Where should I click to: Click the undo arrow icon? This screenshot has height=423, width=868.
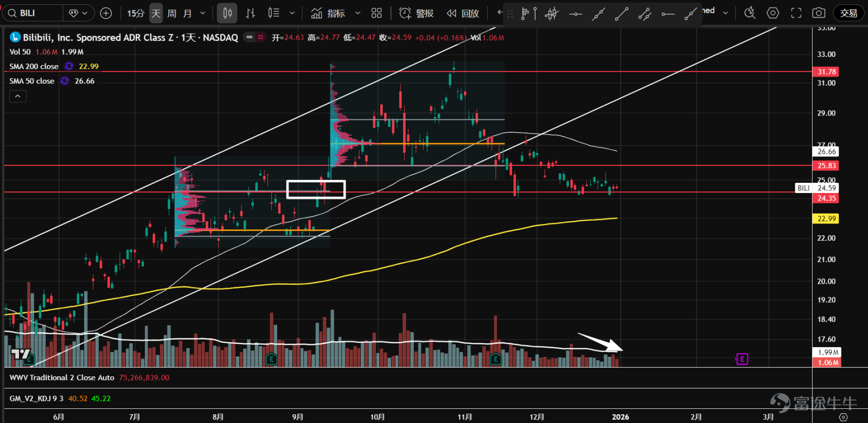[x=500, y=12]
